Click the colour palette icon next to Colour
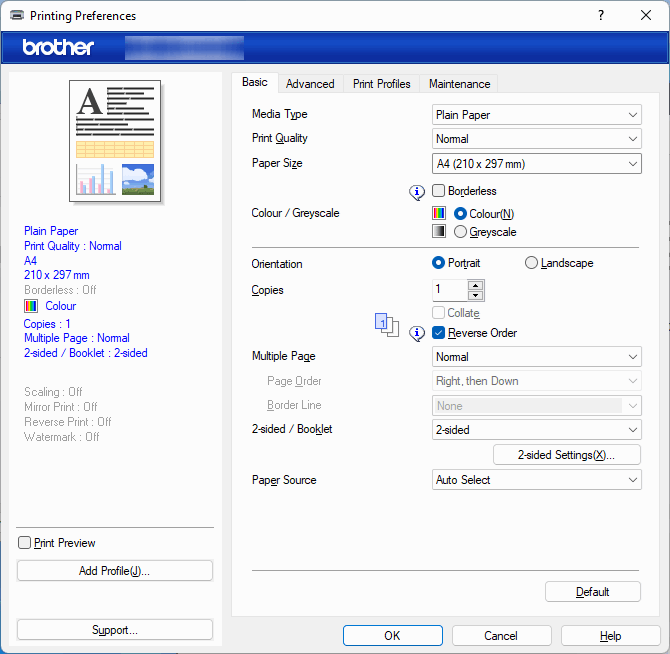 [x=438, y=213]
